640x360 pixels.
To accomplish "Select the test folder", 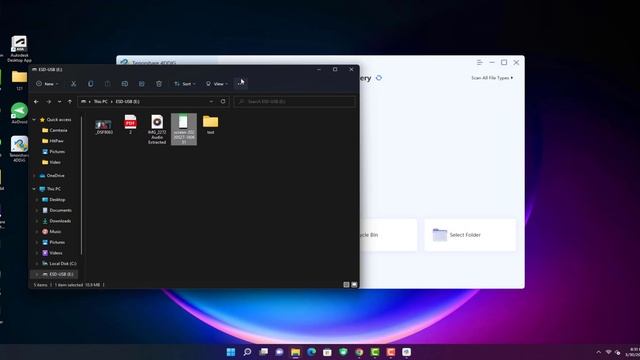I will [x=211, y=124].
